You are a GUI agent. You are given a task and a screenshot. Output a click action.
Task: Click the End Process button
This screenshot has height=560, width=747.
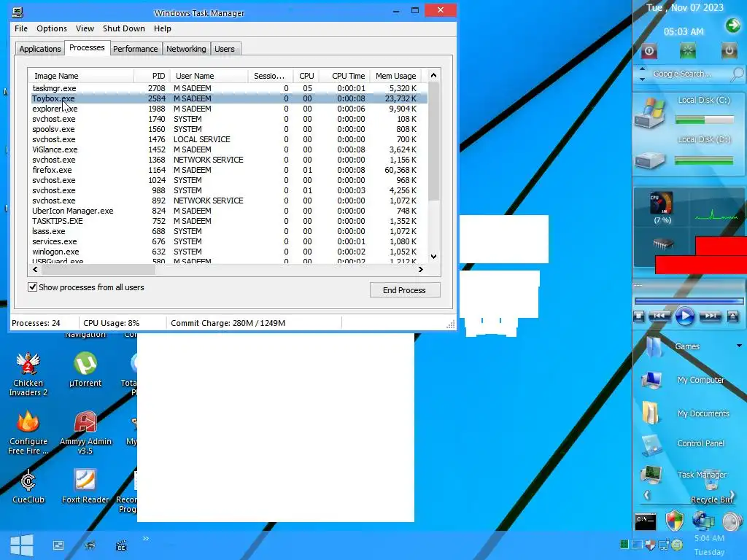[x=404, y=290]
